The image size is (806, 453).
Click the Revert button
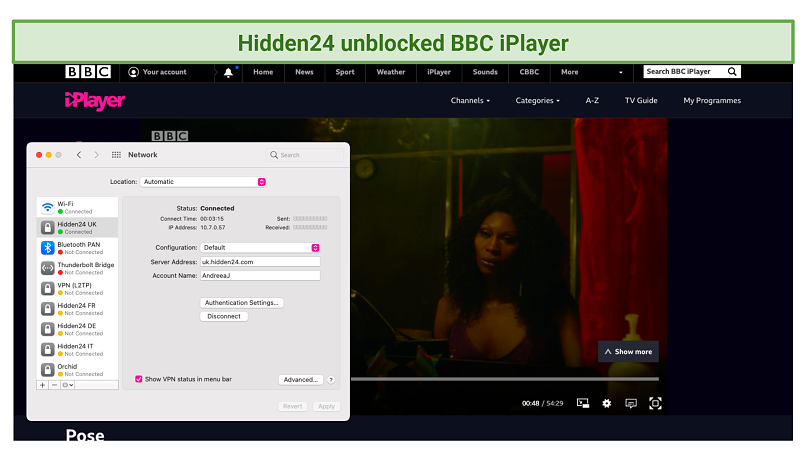[292, 406]
